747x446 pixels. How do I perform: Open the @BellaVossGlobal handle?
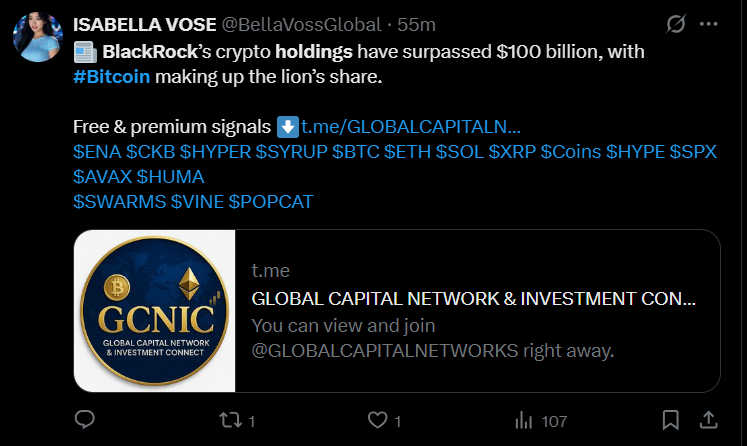302,25
